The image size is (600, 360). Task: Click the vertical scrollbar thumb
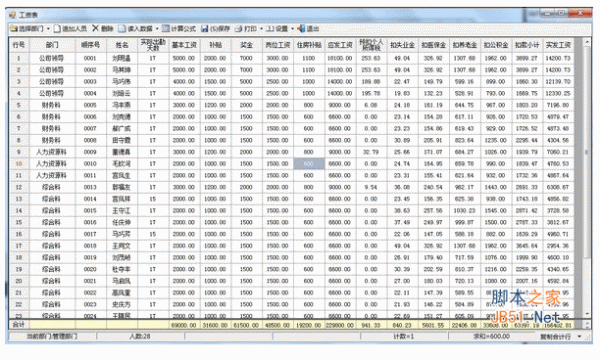[587, 152]
